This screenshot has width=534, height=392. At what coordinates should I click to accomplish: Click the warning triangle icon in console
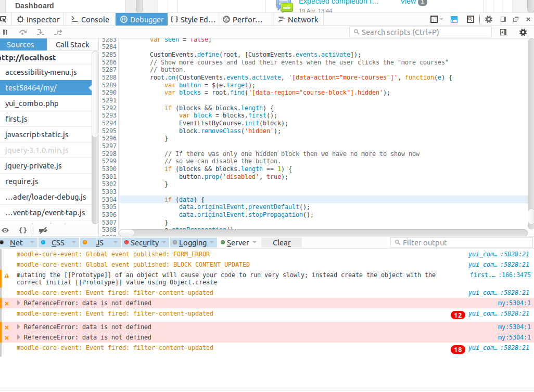7,276
